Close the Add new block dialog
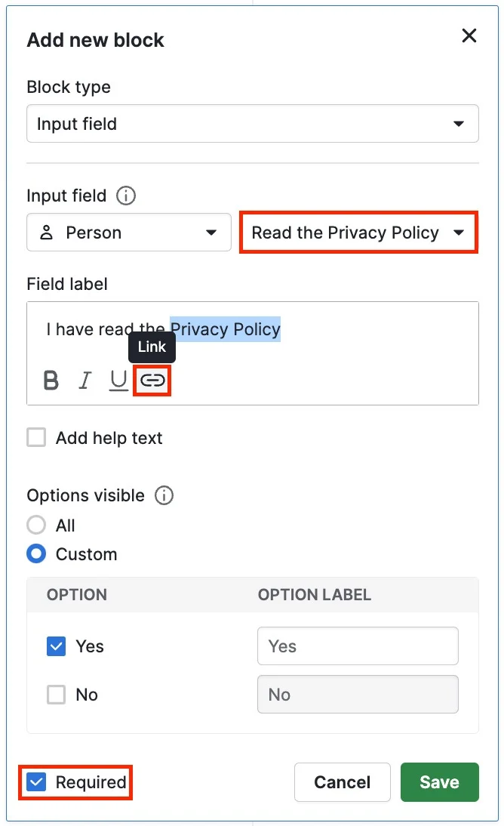This screenshot has height=826, width=504. (469, 35)
